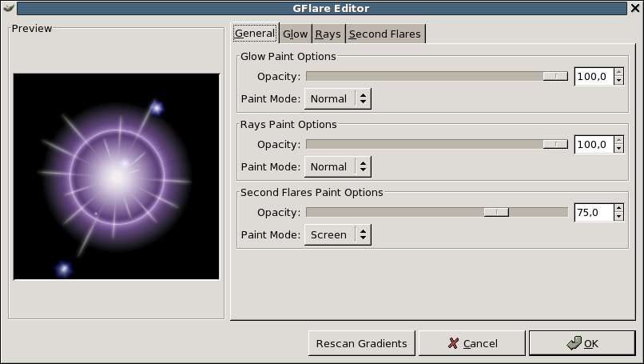Image resolution: width=644 pixels, height=364 pixels.
Task: Open the Rays tab
Action: click(328, 34)
